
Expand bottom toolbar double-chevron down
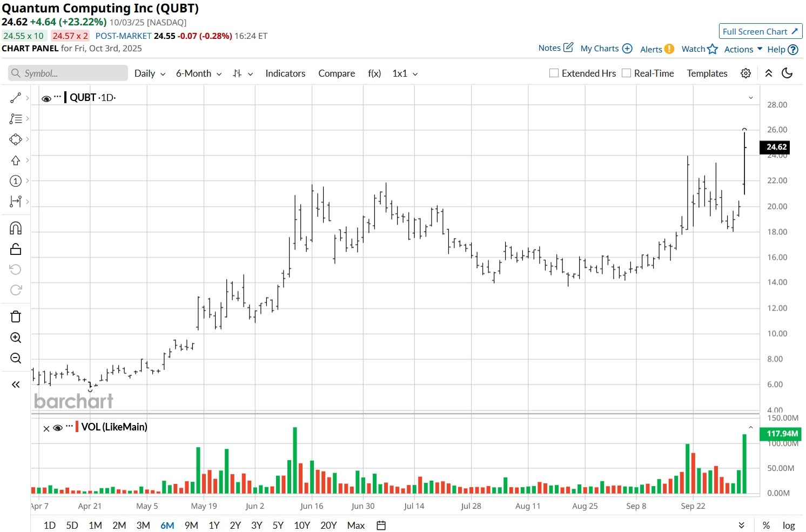pos(742,526)
